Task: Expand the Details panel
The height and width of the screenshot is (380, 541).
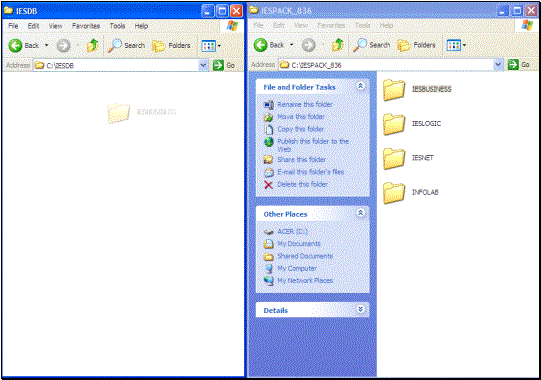Action: 360,309
